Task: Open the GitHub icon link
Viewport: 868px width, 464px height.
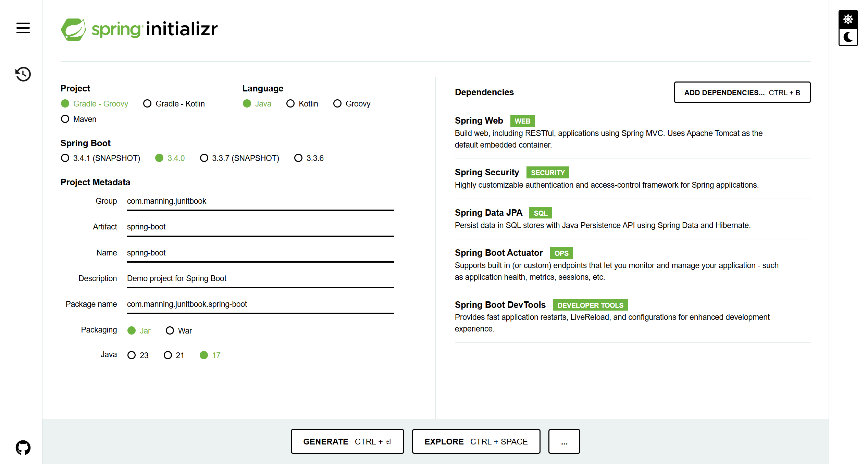Action: pyautogui.click(x=23, y=448)
